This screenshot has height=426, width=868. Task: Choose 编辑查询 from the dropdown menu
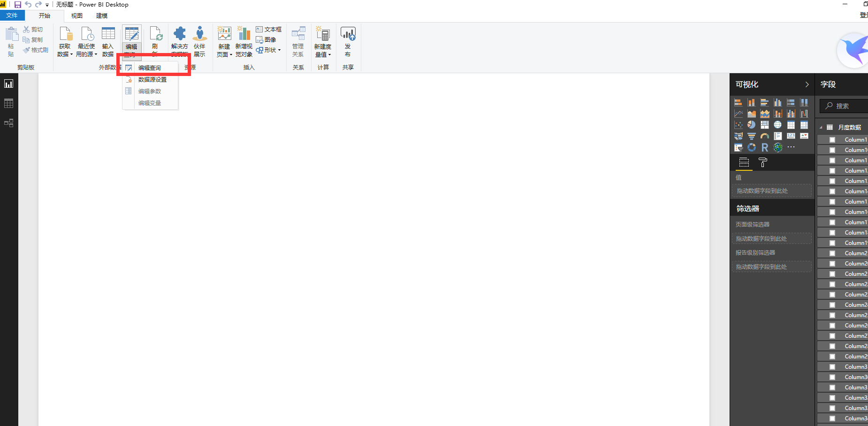tap(150, 68)
